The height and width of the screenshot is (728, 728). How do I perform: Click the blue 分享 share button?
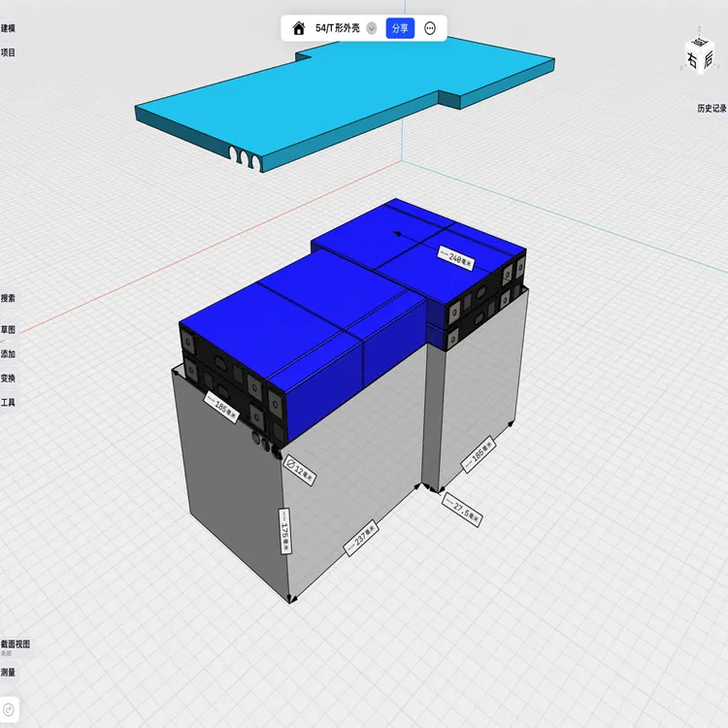(x=400, y=28)
